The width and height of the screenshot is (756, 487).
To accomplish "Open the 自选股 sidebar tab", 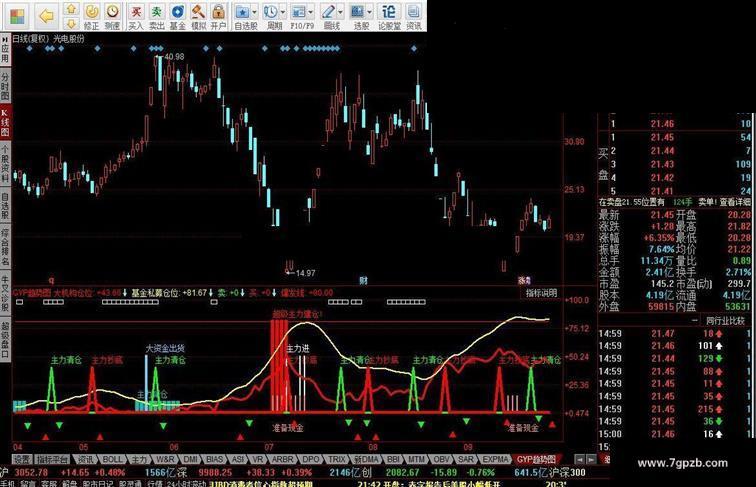I will point(5,205).
